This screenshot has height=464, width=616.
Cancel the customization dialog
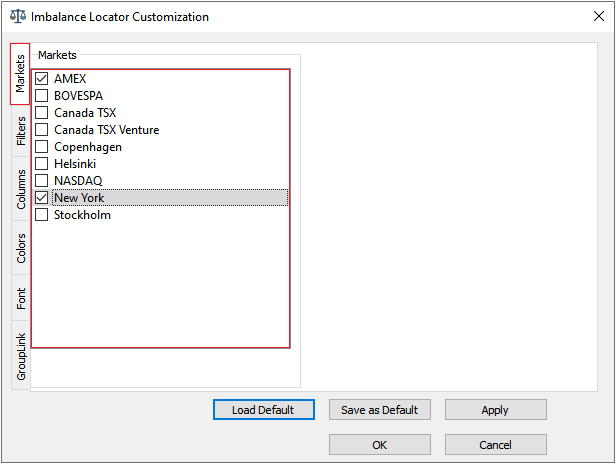coord(495,445)
